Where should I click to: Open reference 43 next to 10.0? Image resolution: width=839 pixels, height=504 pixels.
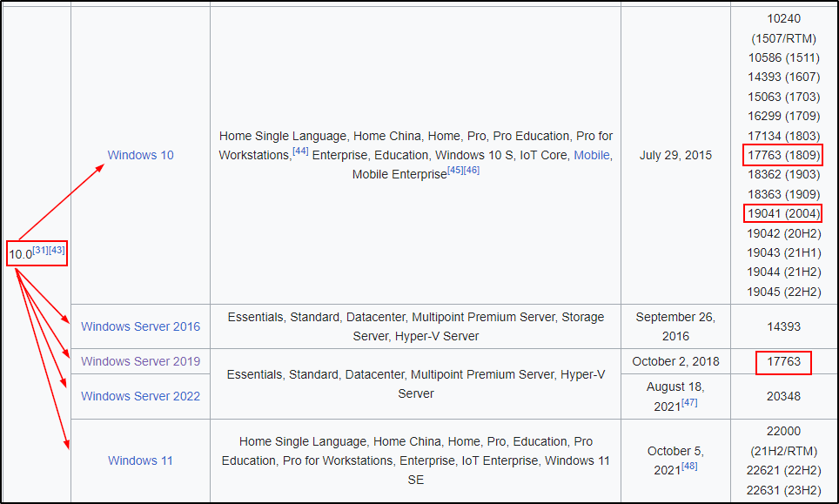(57, 251)
